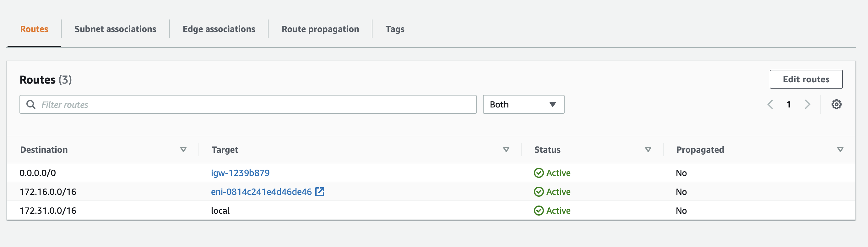Viewport: 868px width, 247px height.
Task: Sort by the Propagated column arrow
Action: [840, 150]
